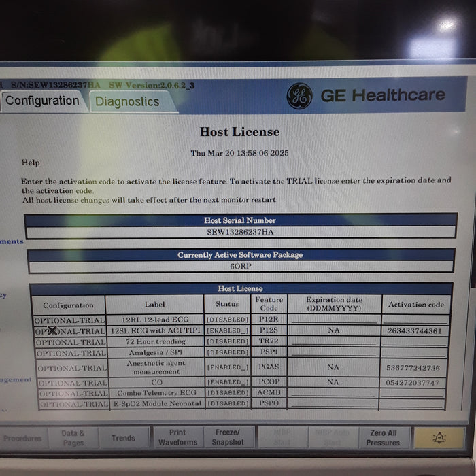Viewport: 476px width, 476px height.
Task: Select the 6ORP software package value
Action: pyautogui.click(x=241, y=267)
